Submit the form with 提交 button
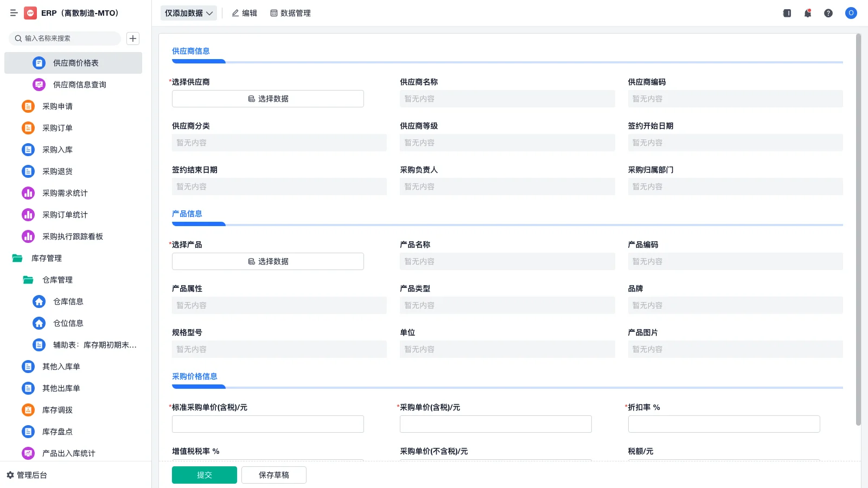868x488 pixels. [204, 474]
